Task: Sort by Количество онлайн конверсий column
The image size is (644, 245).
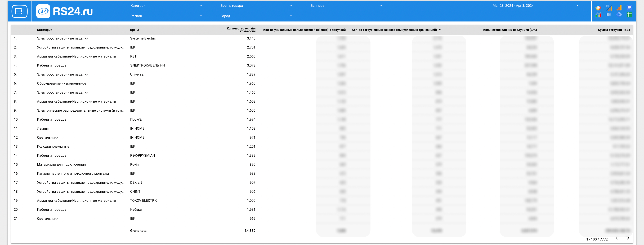Action: pos(241,30)
